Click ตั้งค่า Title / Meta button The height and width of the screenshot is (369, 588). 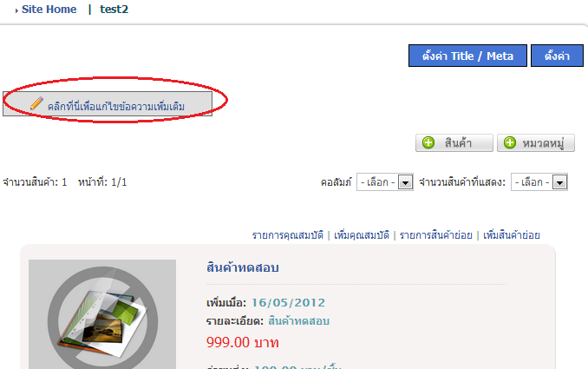(x=467, y=56)
